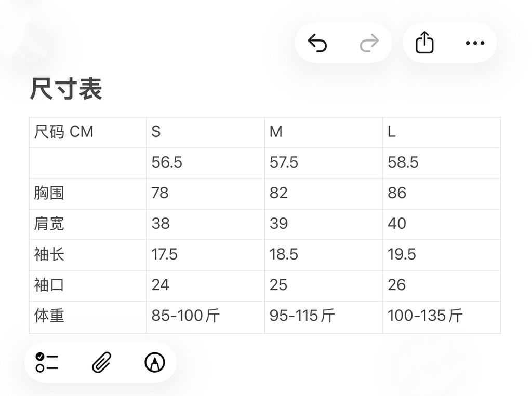Image resolution: width=532 pixels, height=396 pixels.
Task: Insert a checklist using the checklist icon
Action: (x=46, y=362)
